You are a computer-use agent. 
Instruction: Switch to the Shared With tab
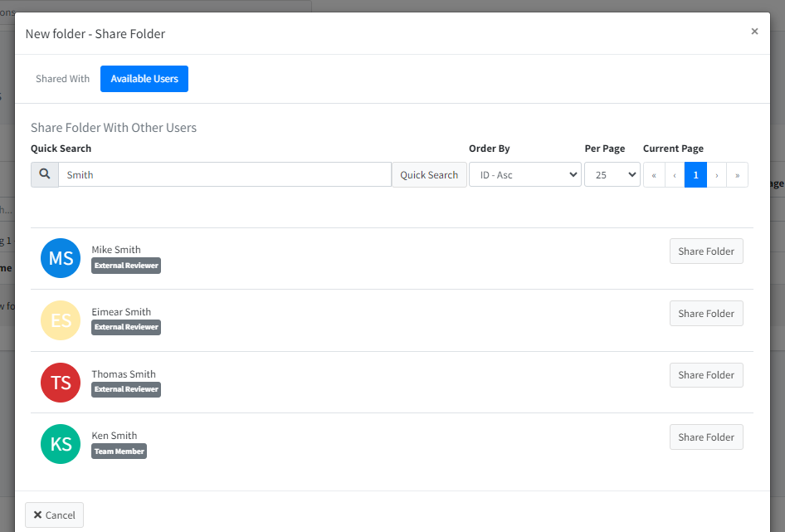point(62,79)
